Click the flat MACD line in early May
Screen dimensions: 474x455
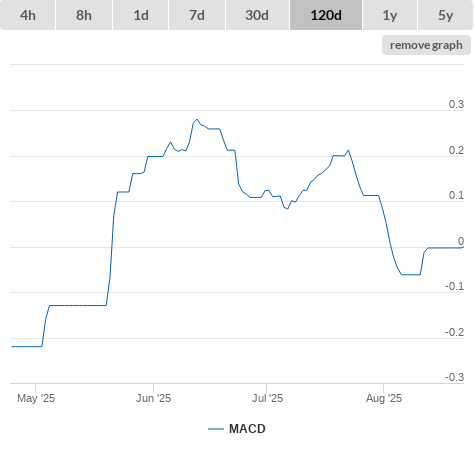coord(27,346)
